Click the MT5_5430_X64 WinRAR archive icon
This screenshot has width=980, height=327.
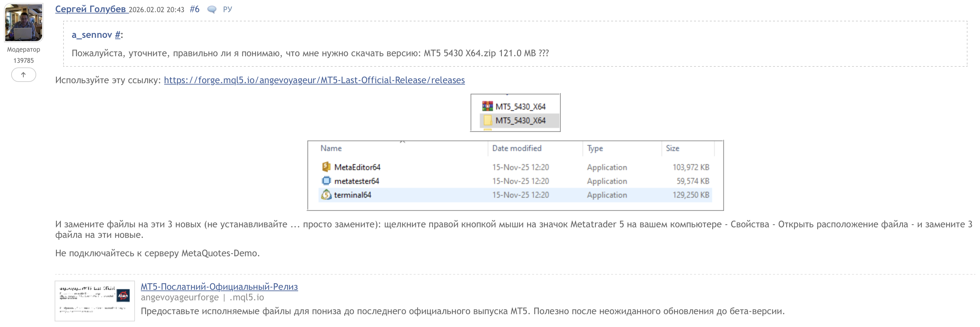click(487, 106)
